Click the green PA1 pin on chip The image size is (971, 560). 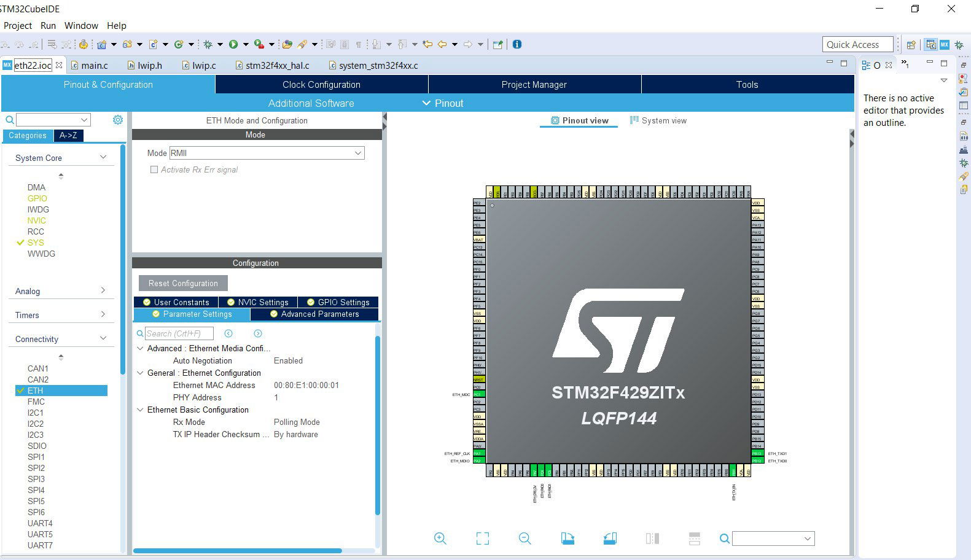click(479, 453)
